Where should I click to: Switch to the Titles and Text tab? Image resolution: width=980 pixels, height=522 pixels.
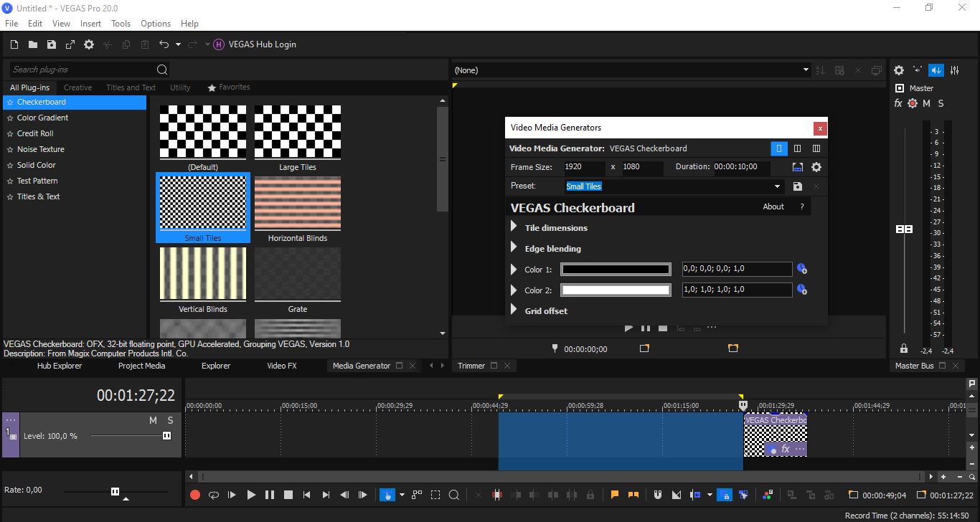click(131, 87)
